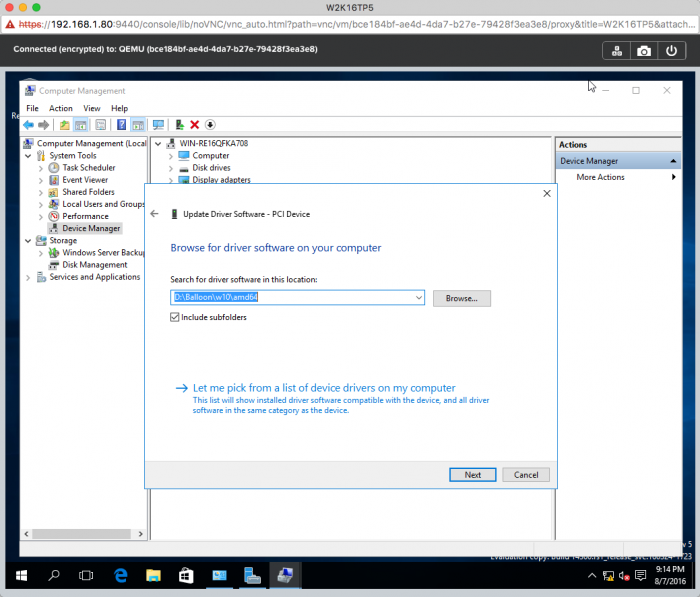This screenshot has width=700, height=597.
Task: Click the gray Forward arrow in toolbar
Action: pos(43,125)
